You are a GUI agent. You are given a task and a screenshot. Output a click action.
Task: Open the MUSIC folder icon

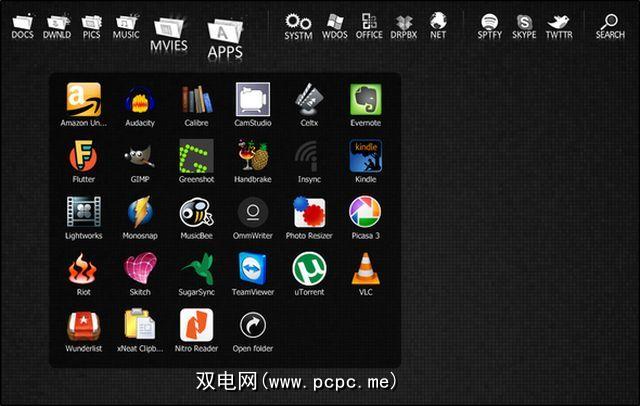pos(126,26)
